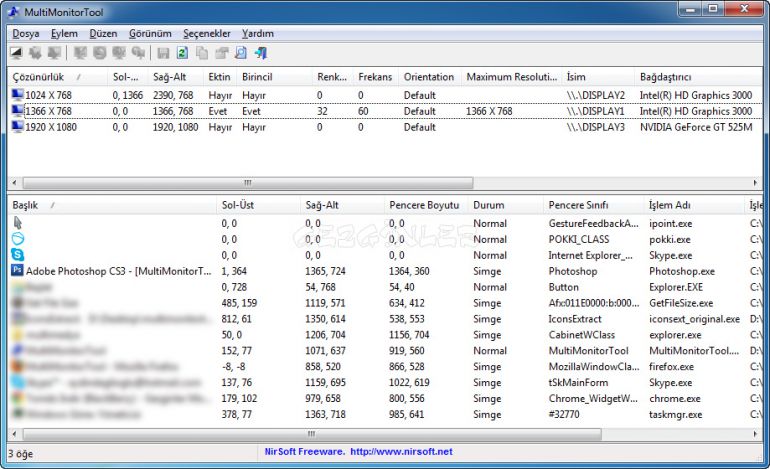This screenshot has height=469, width=770.
Task: Click the MozillaWindowCla... class cell
Action: click(594, 367)
